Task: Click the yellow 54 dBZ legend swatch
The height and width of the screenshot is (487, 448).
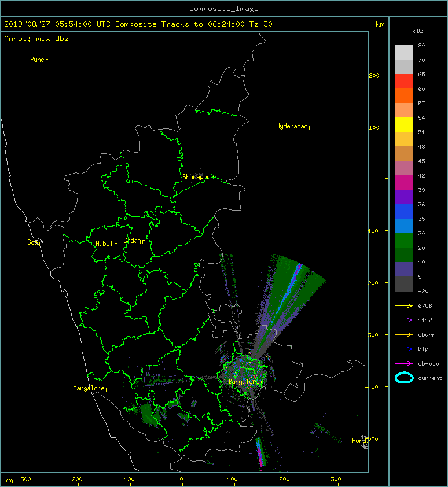Action: pyautogui.click(x=404, y=124)
